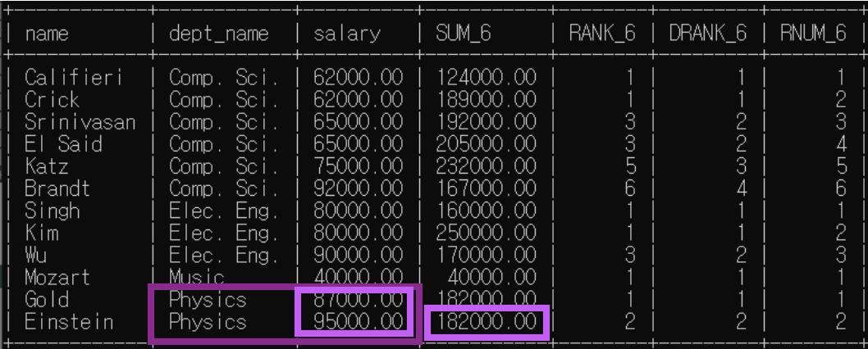The width and height of the screenshot is (868, 349).
Task: Select SUM_6 value 232000.00
Action: 487,166
